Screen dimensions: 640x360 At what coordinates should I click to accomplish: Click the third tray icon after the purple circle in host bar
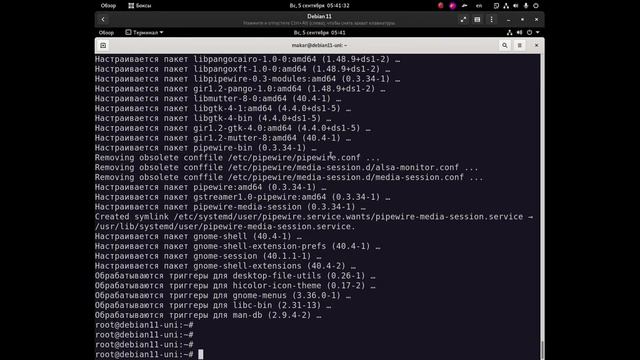coord(464,6)
